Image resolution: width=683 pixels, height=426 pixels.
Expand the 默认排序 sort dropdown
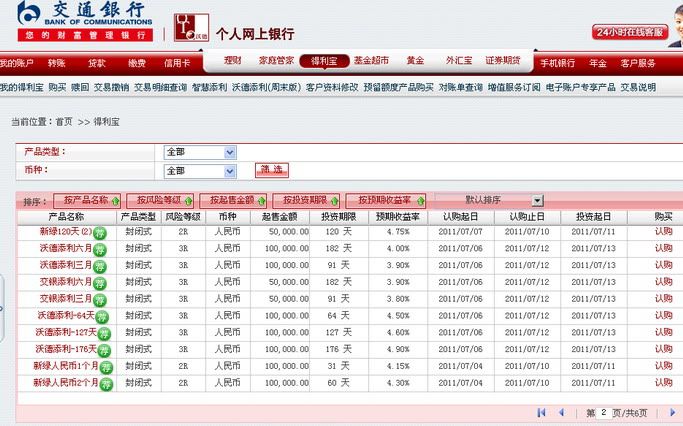pos(537,200)
